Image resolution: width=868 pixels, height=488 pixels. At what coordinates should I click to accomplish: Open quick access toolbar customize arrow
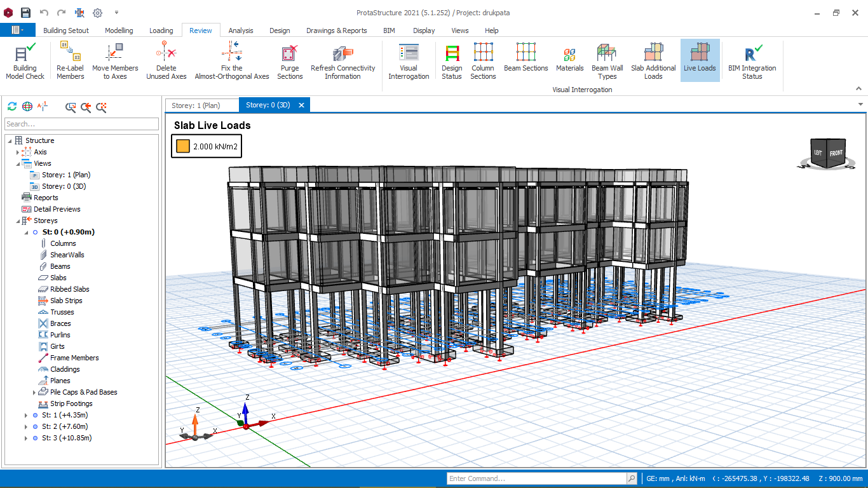click(116, 12)
